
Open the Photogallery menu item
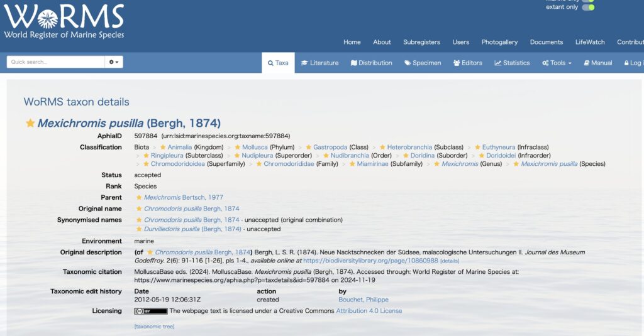[x=499, y=42]
